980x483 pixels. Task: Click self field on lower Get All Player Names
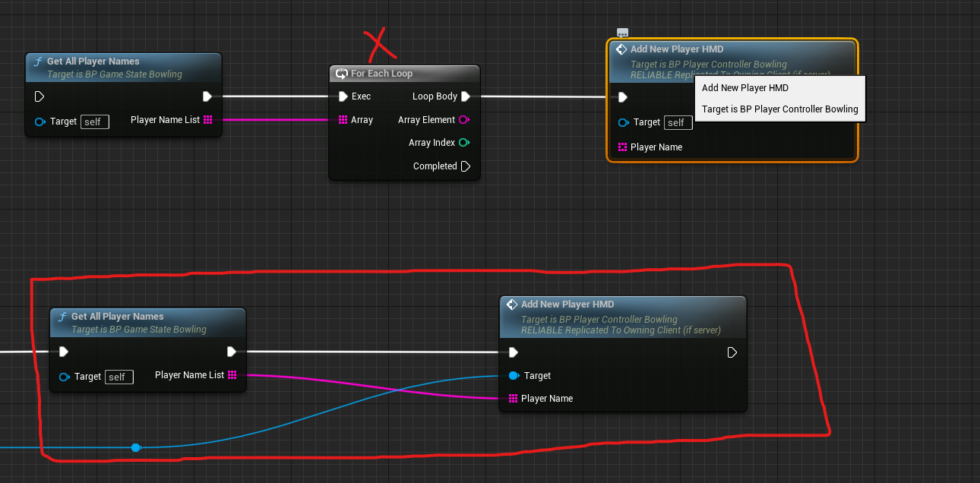[x=119, y=377]
